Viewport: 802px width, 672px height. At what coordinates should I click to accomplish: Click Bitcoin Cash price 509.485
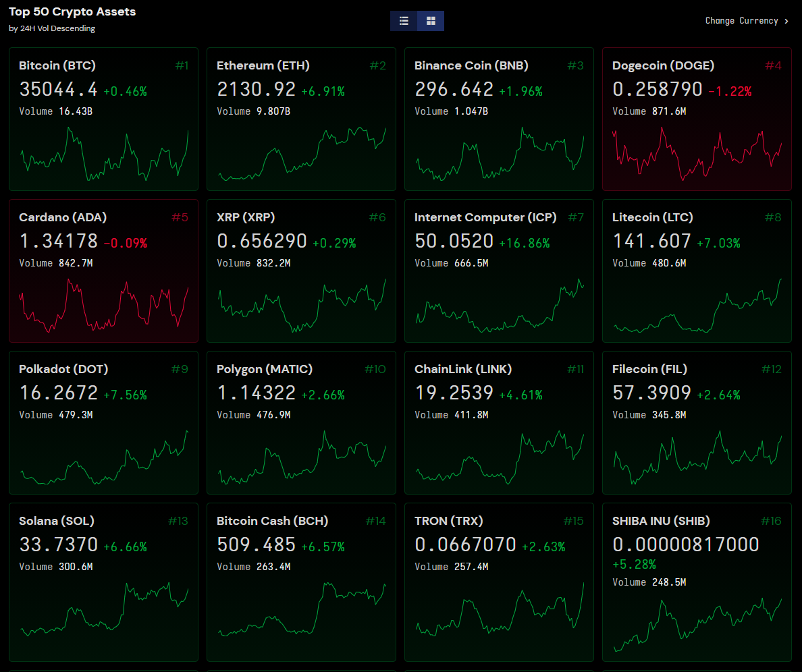[257, 544]
